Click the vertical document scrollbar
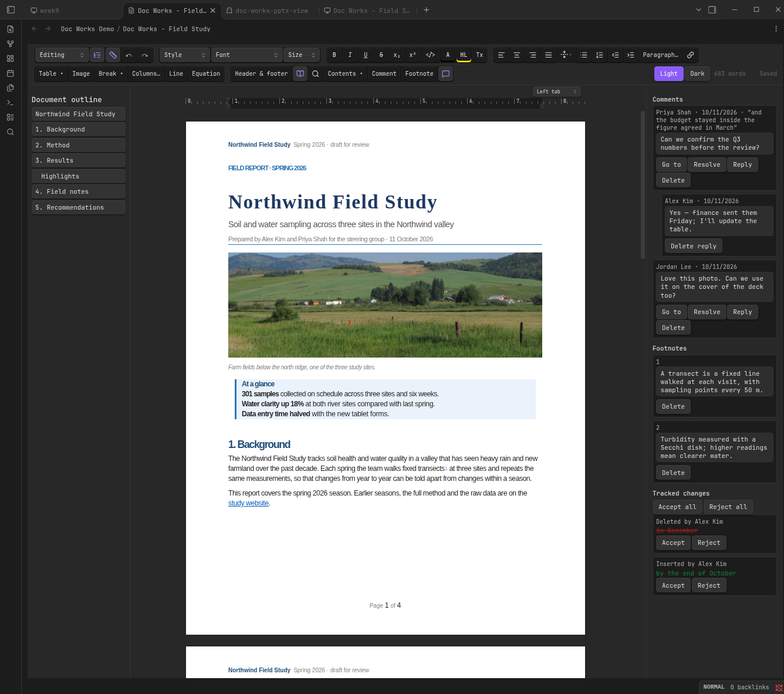Viewport: 784px width, 694px height. pos(643,185)
